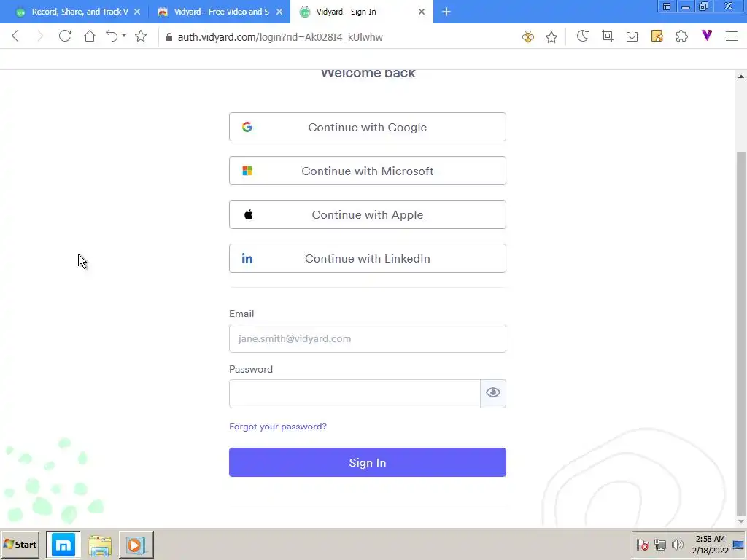
Task: Toggle night mode moon icon
Action: point(582,36)
